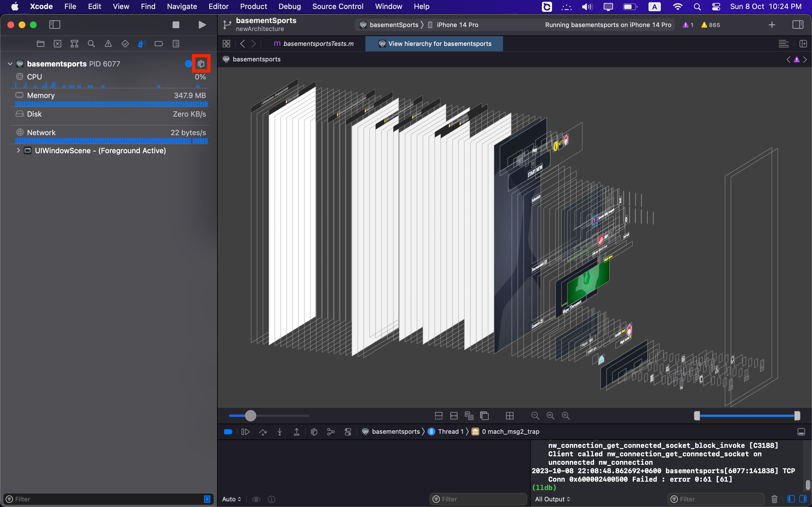The image size is (812, 507).
Task: Hide the navigator sidebar panel
Action: point(54,25)
